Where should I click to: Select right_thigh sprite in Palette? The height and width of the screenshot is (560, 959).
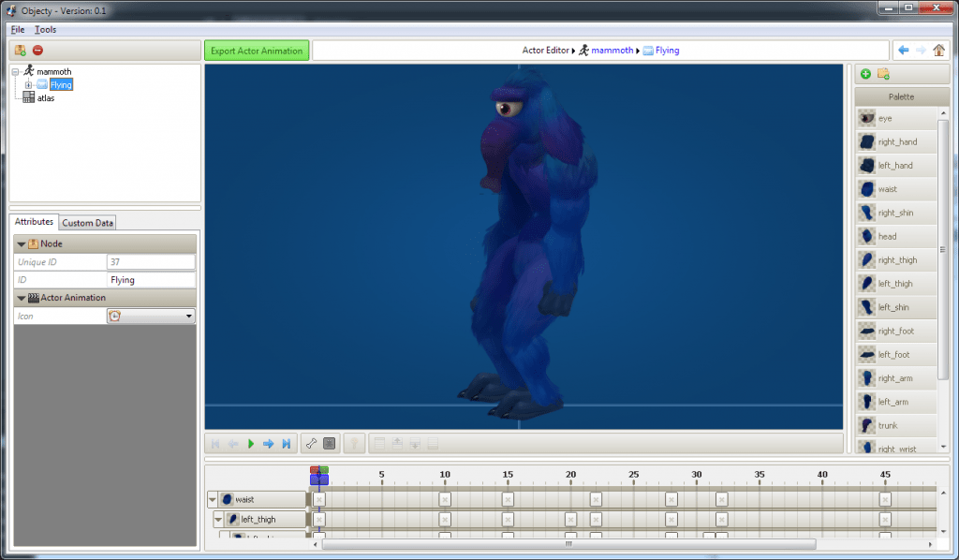[896, 259]
